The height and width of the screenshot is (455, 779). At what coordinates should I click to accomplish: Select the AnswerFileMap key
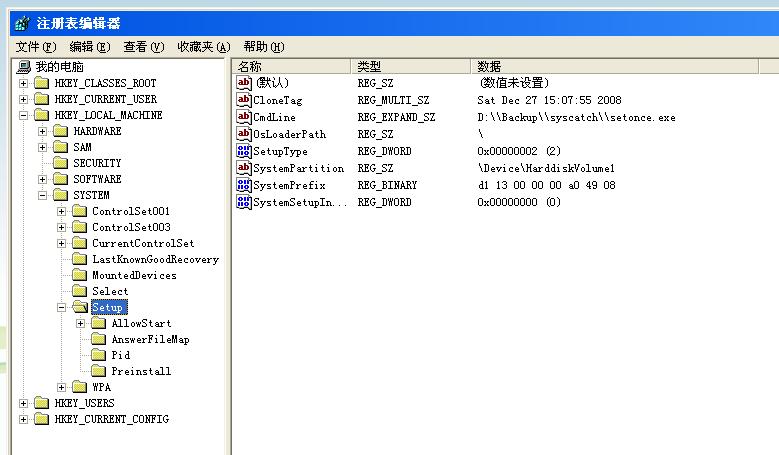(151, 339)
